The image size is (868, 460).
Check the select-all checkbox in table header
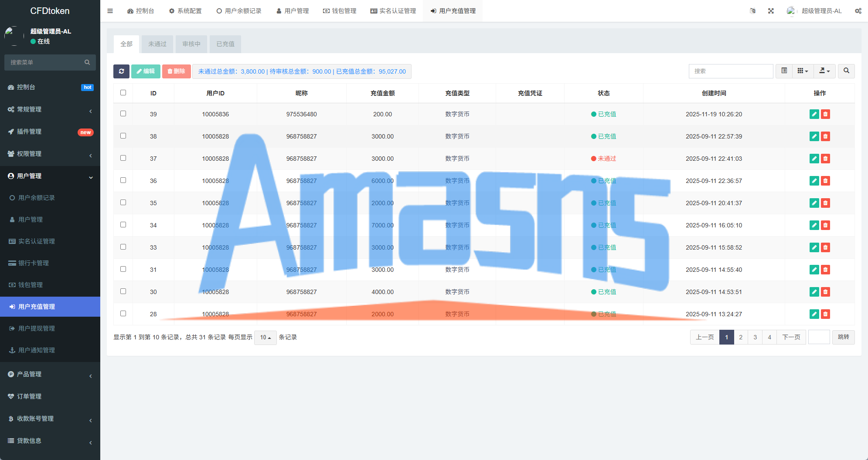[x=123, y=93]
